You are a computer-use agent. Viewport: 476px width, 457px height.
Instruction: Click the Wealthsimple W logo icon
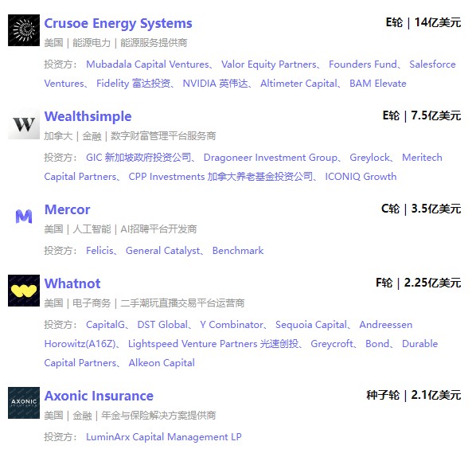24,123
